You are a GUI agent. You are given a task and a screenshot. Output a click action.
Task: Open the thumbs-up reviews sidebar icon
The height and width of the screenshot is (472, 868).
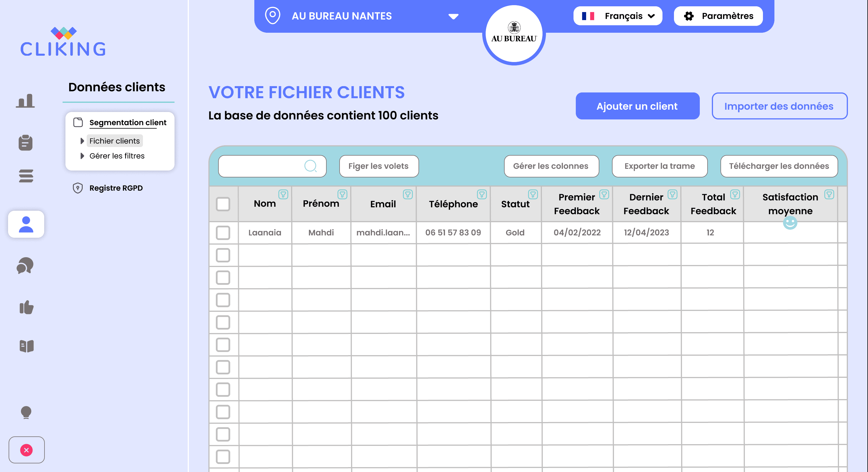pos(26,307)
